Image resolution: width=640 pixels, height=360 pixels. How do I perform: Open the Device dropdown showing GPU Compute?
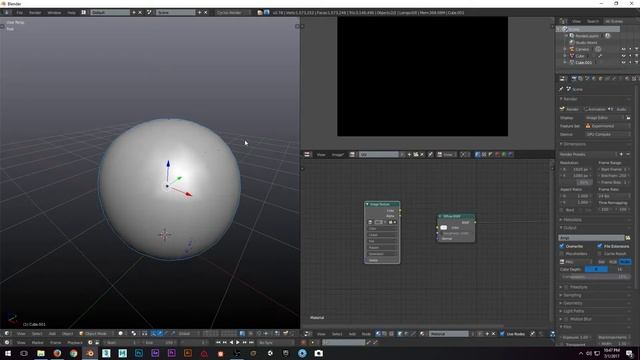(x=608, y=134)
